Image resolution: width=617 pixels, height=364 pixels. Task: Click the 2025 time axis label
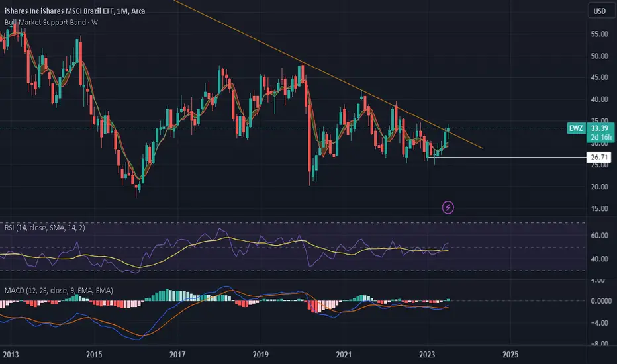pyautogui.click(x=510, y=355)
